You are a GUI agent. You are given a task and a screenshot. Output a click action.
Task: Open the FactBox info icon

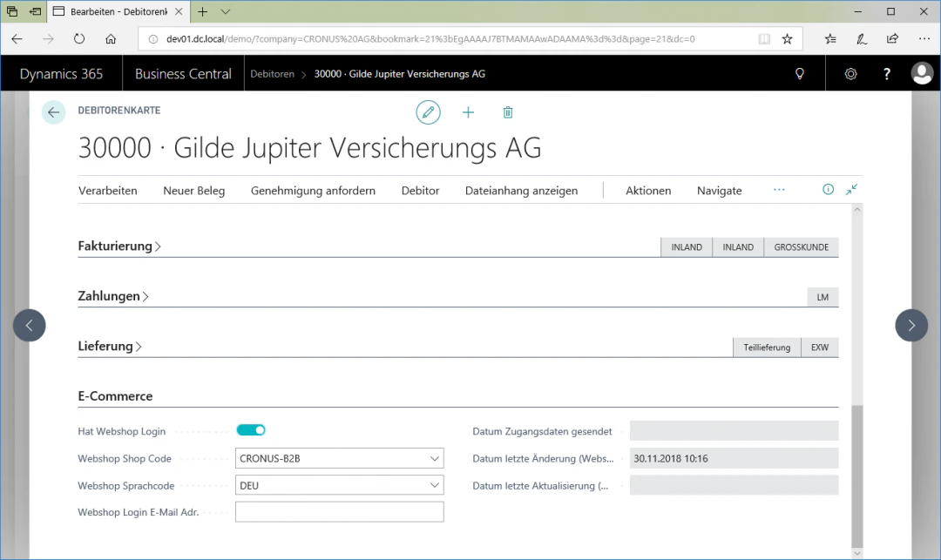click(x=828, y=190)
